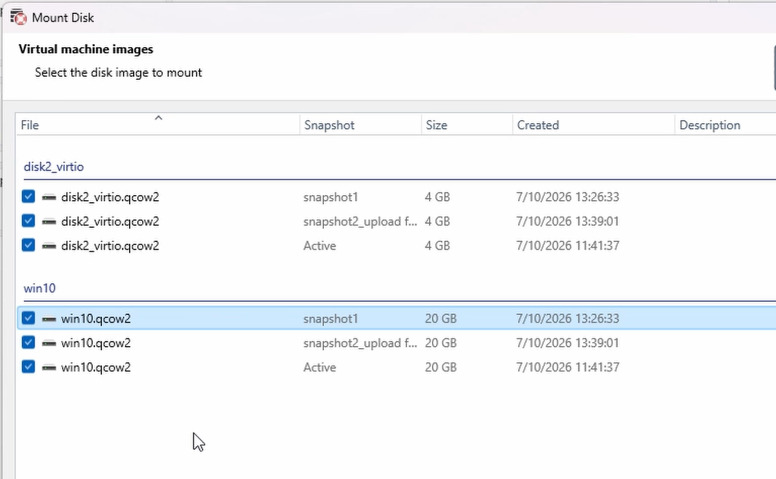This screenshot has height=479, width=776.
Task: Click disk icon of win10.qcow2 snapshot1 row
Action: point(49,319)
